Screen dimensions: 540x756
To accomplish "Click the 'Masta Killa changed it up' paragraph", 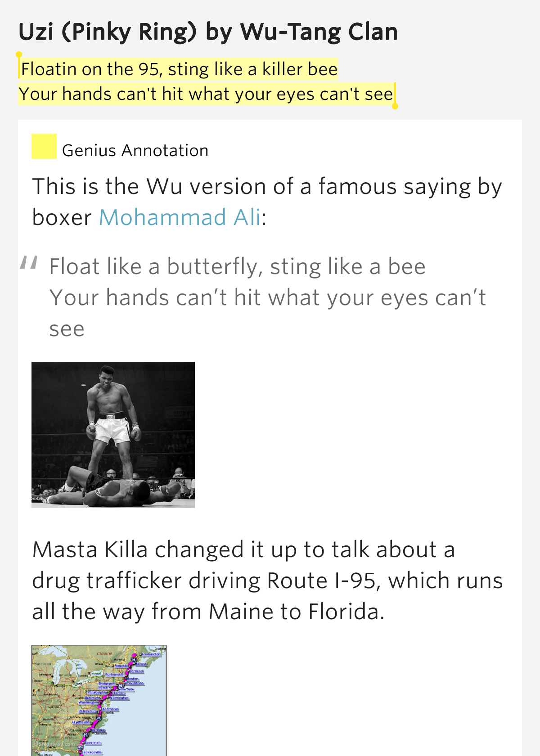I will pyautogui.click(x=267, y=580).
